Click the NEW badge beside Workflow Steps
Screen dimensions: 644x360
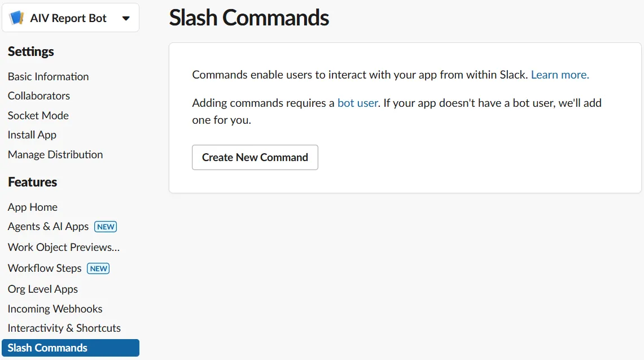(98, 268)
